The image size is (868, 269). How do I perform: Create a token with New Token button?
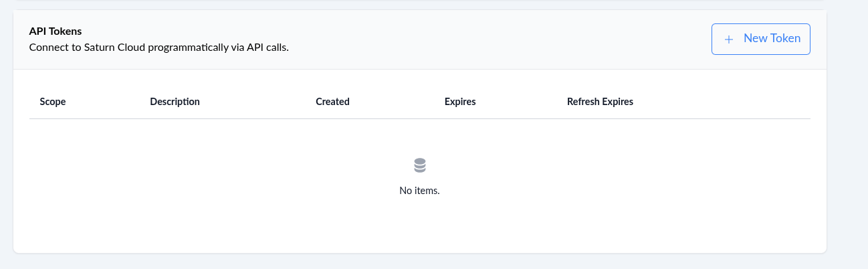pyautogui.click(x=760, y=39)
